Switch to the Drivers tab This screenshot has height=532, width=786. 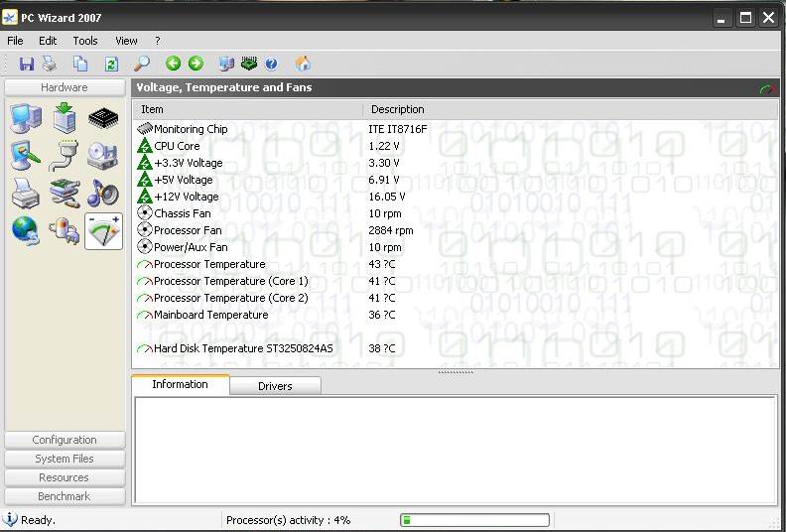275,386
